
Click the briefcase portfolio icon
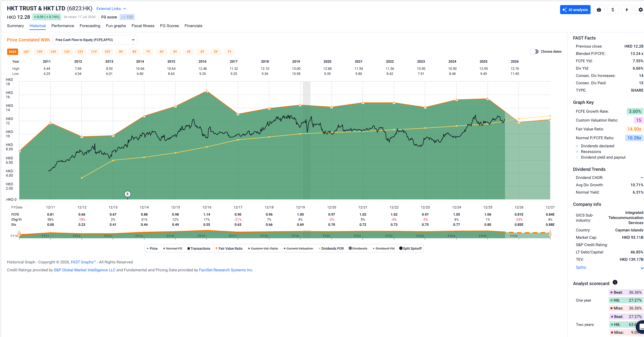point(599,10)
